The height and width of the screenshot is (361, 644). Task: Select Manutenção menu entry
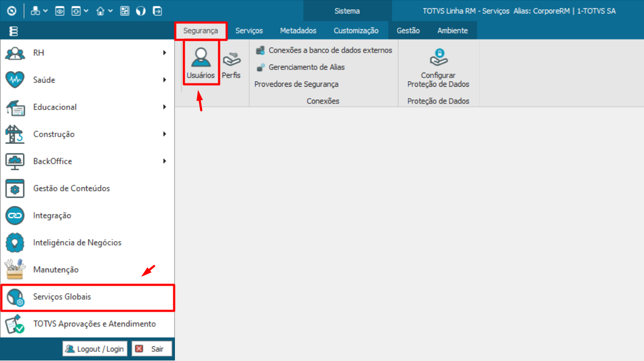point(88,270)
